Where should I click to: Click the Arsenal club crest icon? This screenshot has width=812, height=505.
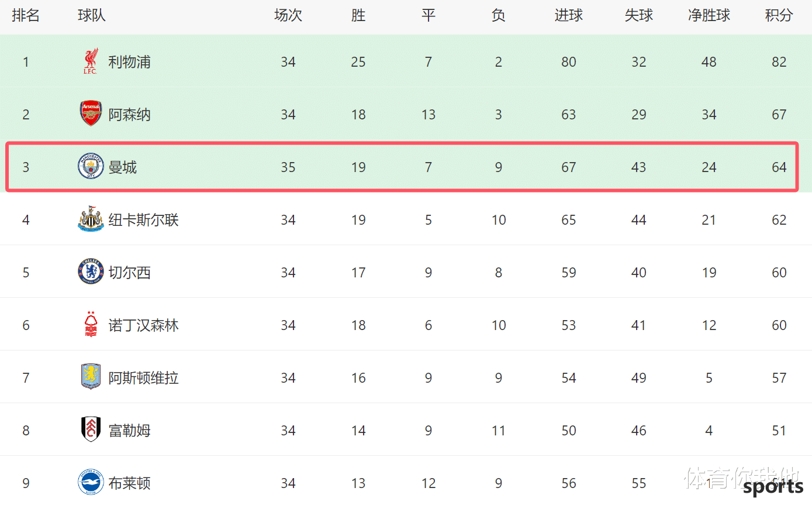click(x=91, y=114)
